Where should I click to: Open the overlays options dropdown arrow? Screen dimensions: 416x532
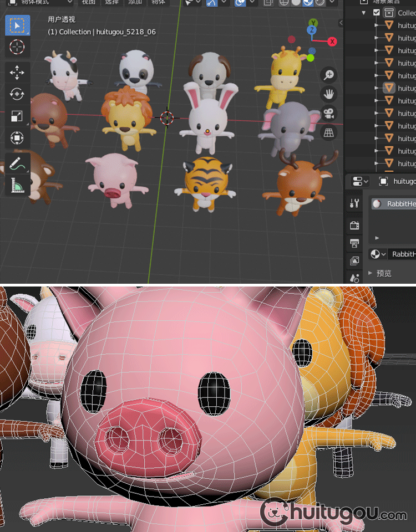[252, 2]
